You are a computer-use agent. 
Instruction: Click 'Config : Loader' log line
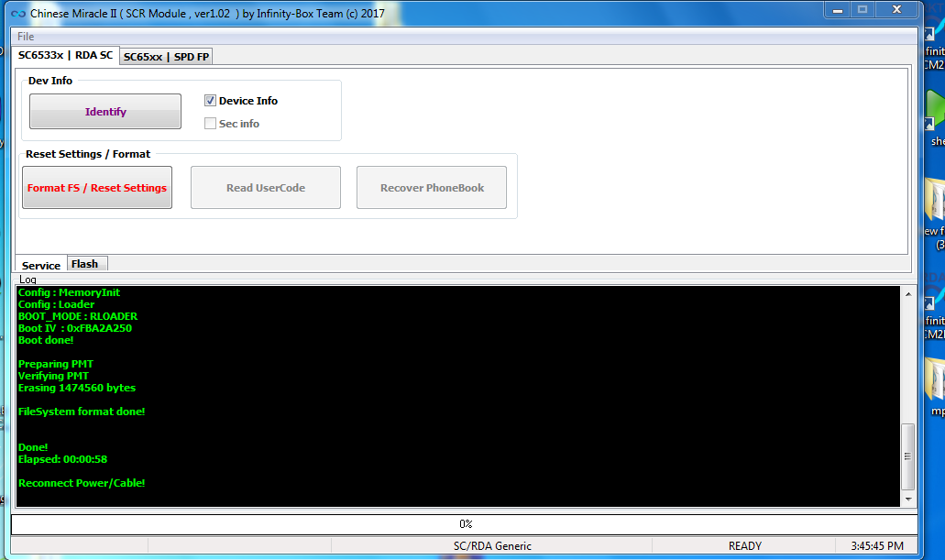point(56,304)
